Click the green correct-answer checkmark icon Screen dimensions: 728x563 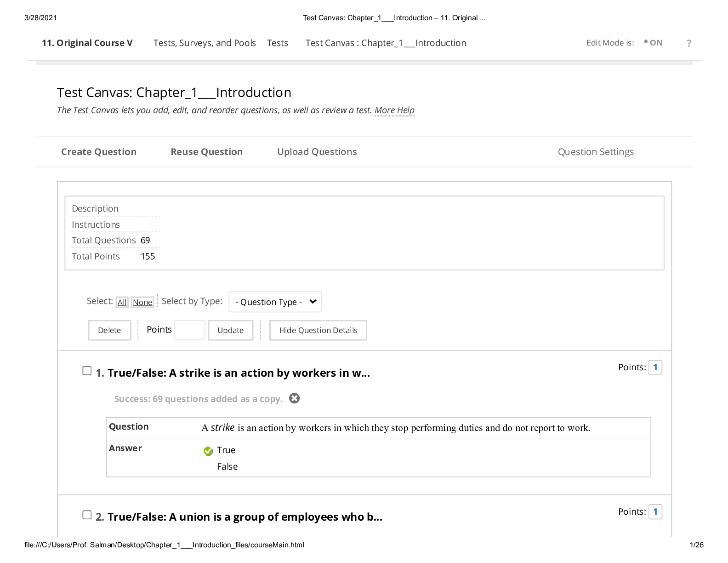click(208, 451)
